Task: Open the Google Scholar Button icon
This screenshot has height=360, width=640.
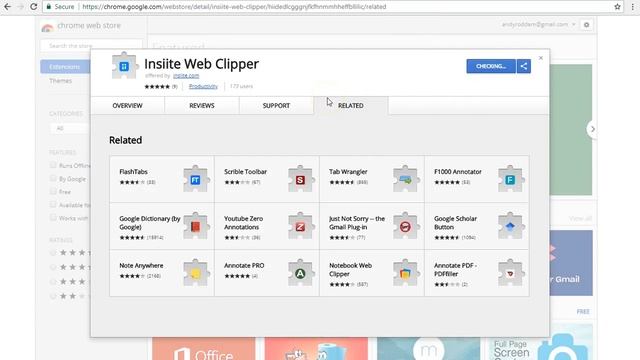Action: click(x=510, y=226)
